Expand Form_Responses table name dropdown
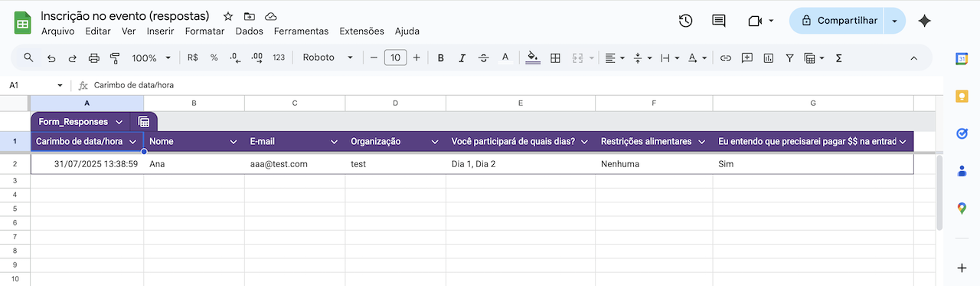Image resolution: width=980 pixels, height=286 pixels. [x=119, y=122]
